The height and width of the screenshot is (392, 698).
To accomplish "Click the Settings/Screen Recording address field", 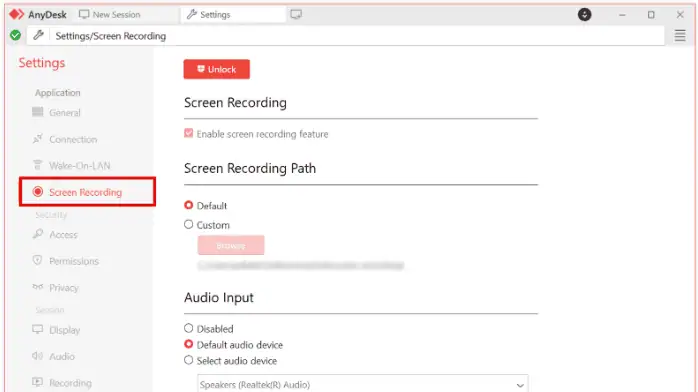I will point(345,36).
